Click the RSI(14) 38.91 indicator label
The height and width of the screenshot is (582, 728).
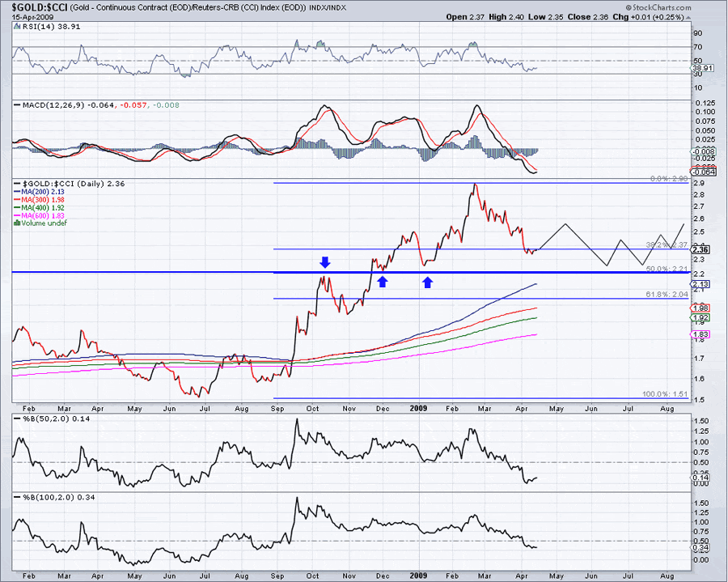(x=40, y=26)
